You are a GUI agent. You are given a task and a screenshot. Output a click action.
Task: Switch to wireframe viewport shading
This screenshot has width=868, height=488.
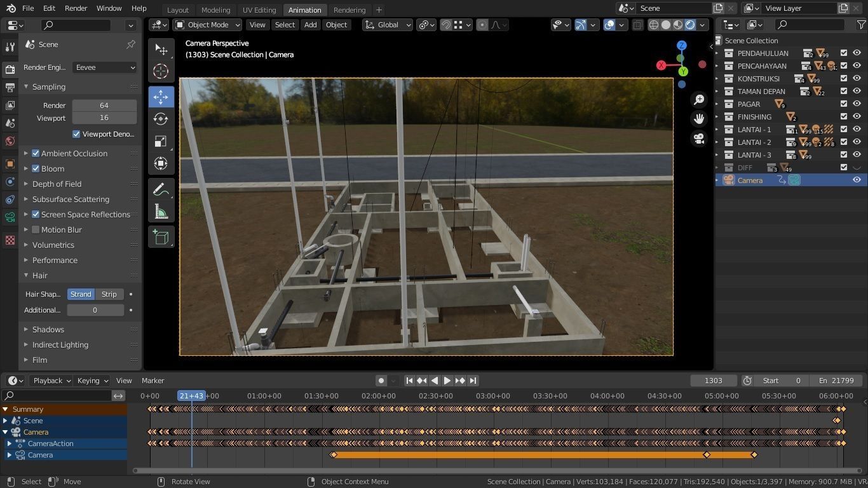(x=654, y=25)
